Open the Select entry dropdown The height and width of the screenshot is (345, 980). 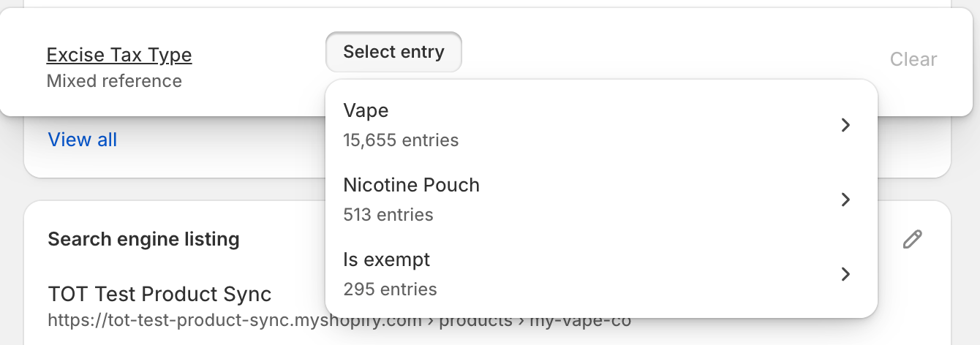click(x=393, y=52)
